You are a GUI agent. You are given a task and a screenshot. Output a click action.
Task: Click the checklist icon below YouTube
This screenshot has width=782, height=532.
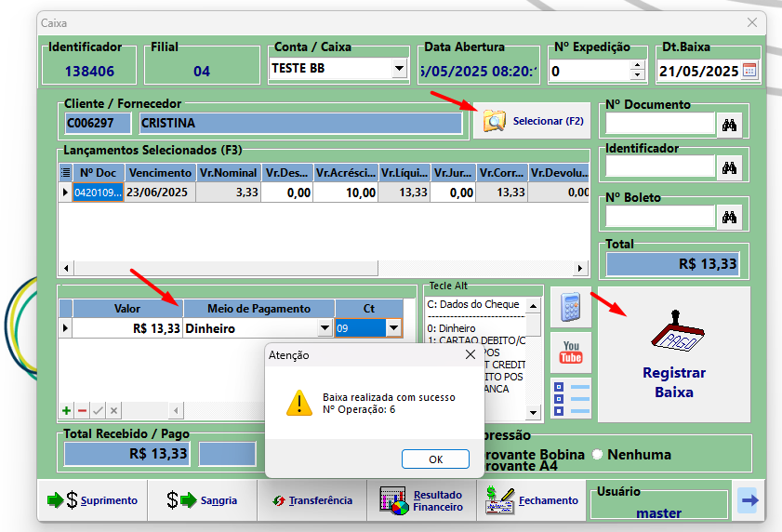pyautogui.click(x=571, y=398)
